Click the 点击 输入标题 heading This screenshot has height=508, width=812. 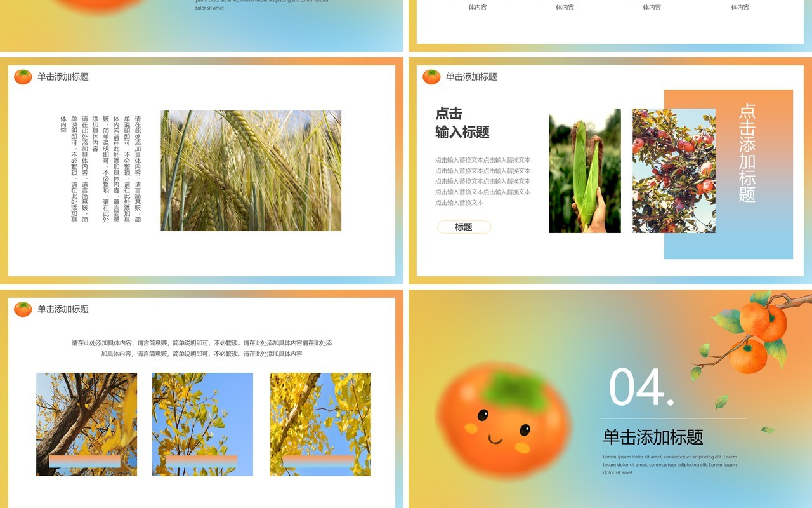tap(462, 123)
